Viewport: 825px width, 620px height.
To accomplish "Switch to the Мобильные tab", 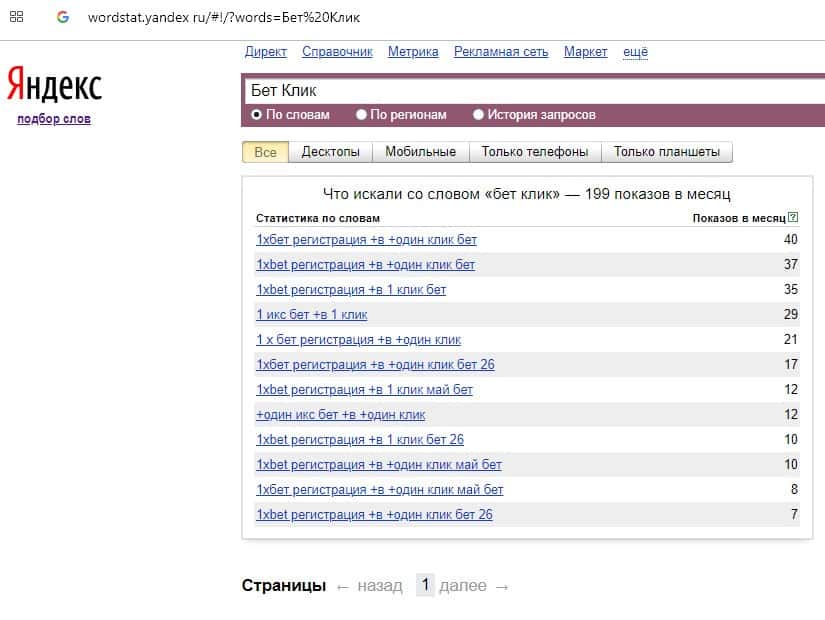I will [420, 152].
